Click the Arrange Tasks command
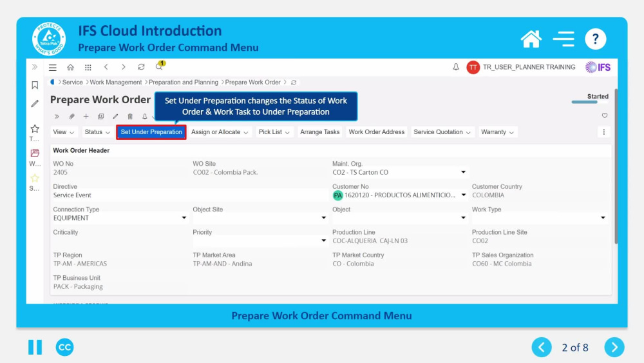 pyautogui.click(x=319, y=132)
